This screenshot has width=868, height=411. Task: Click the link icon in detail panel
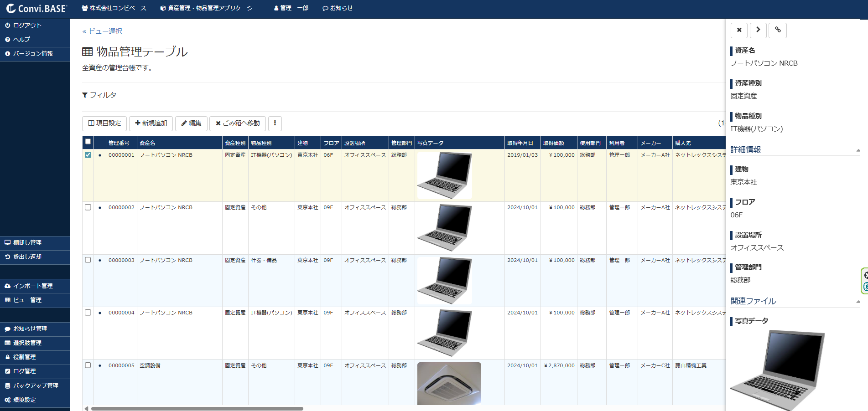(778, 30)
